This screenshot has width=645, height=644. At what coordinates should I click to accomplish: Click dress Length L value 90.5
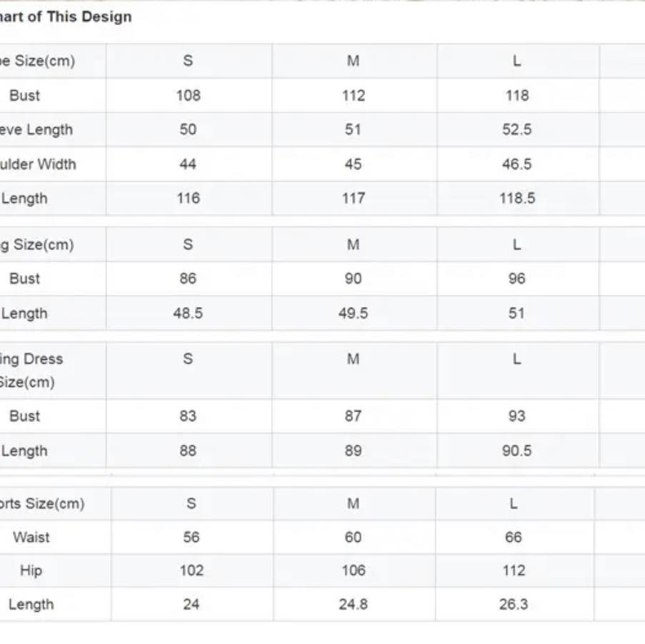click(x=517, y=451)
